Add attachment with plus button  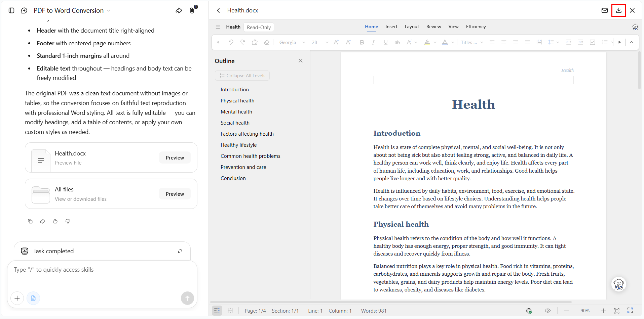click(17, 298)
